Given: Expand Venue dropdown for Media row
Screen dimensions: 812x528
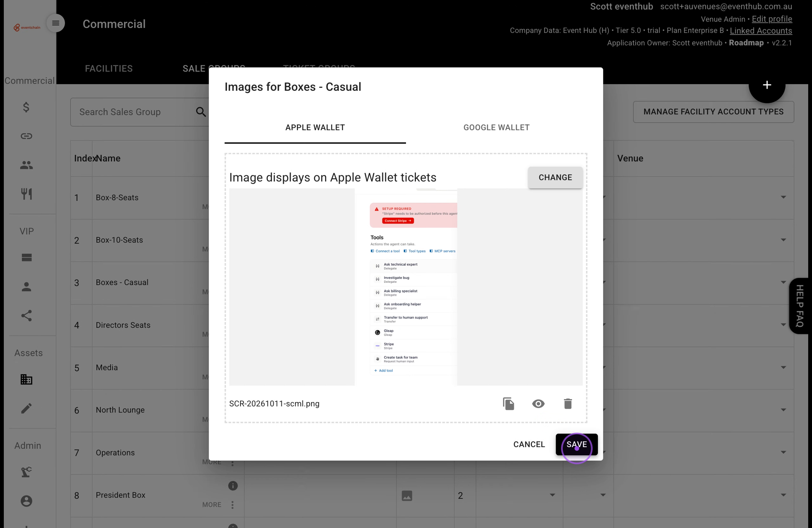Looking at the screenshot, I should [783, 367].
